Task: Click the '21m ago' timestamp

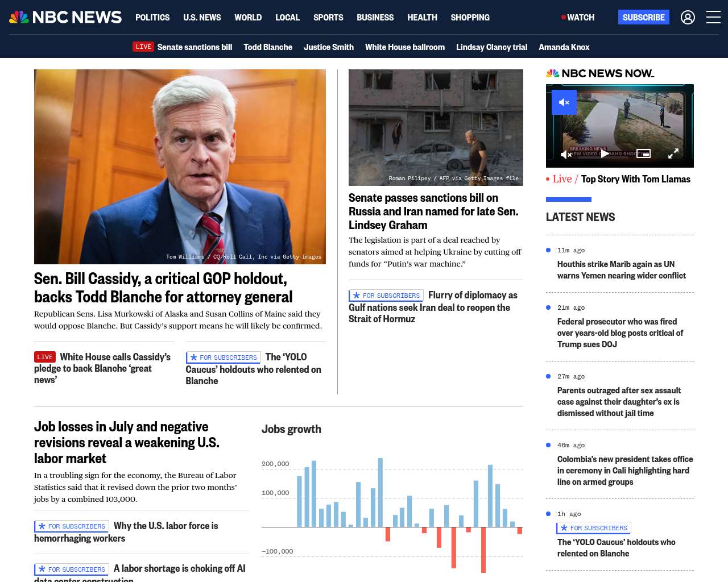Action: [571, 307]
